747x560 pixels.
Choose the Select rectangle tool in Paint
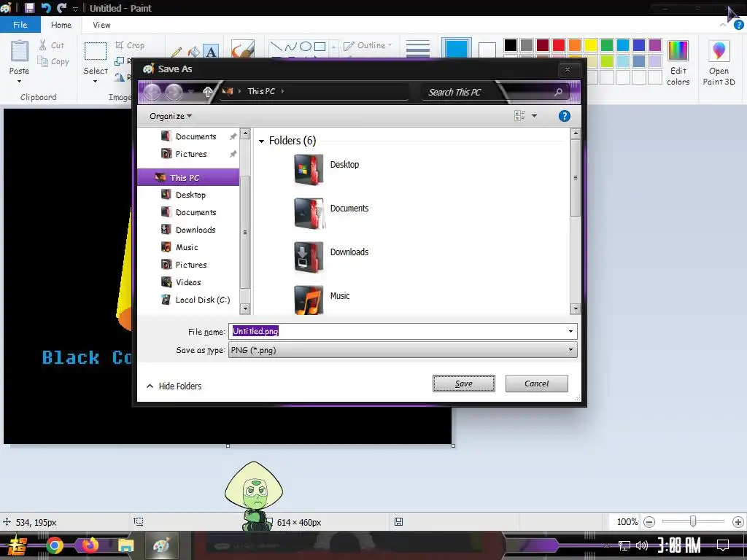[x=96, y=51]
